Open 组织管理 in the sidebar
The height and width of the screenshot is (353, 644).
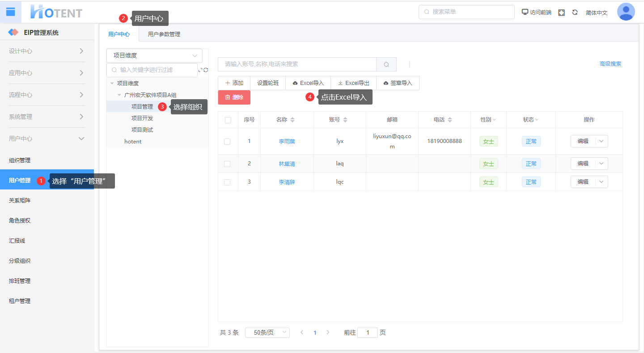20,160
